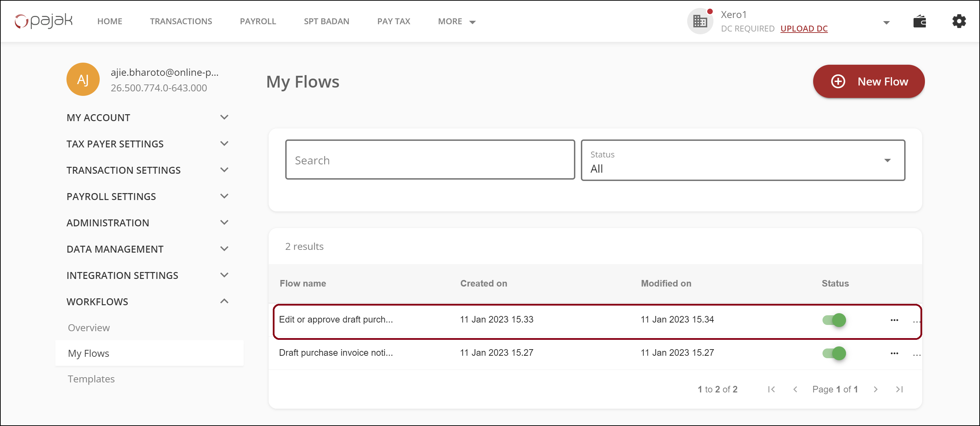980x426 pixels.
Task: Open three-dot menu for Edit or approve flow
Action: click(x=894, y=320)
